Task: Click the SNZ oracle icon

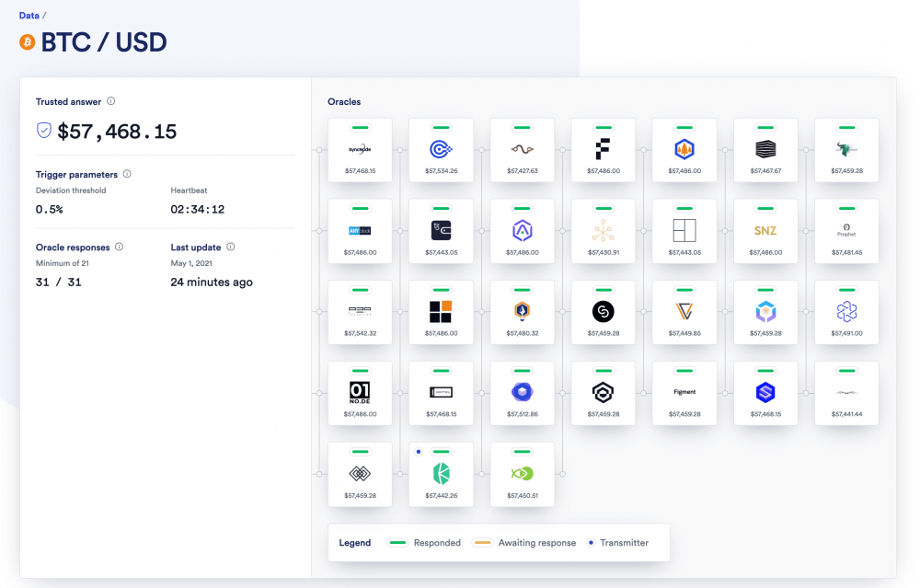Action: [x=765, y=228]
